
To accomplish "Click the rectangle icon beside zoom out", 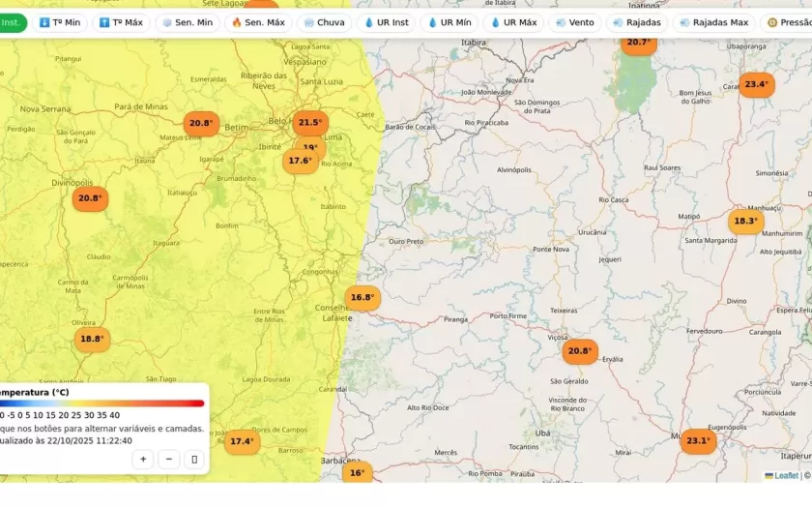I will click(194, 459).
